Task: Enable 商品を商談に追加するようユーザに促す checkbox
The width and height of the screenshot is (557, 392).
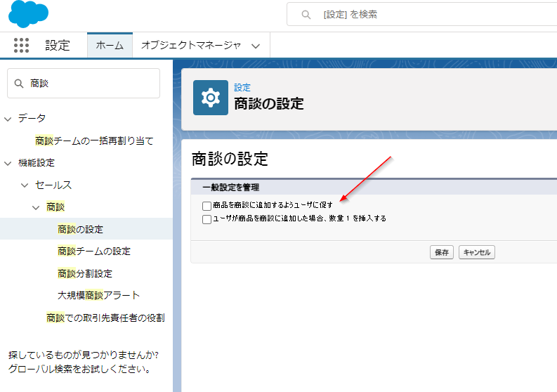Action: pyautogui.click(x=207, y=206)
